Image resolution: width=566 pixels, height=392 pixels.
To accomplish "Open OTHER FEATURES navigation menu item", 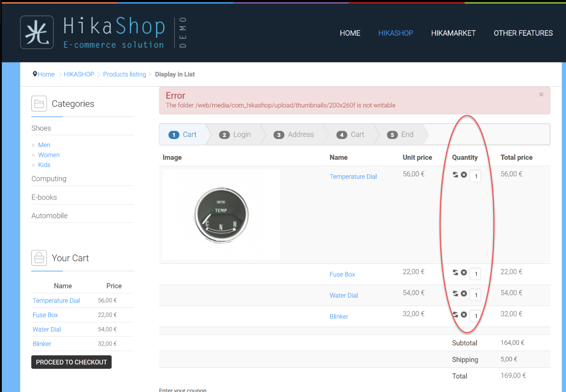I will [x=523, y=33].
